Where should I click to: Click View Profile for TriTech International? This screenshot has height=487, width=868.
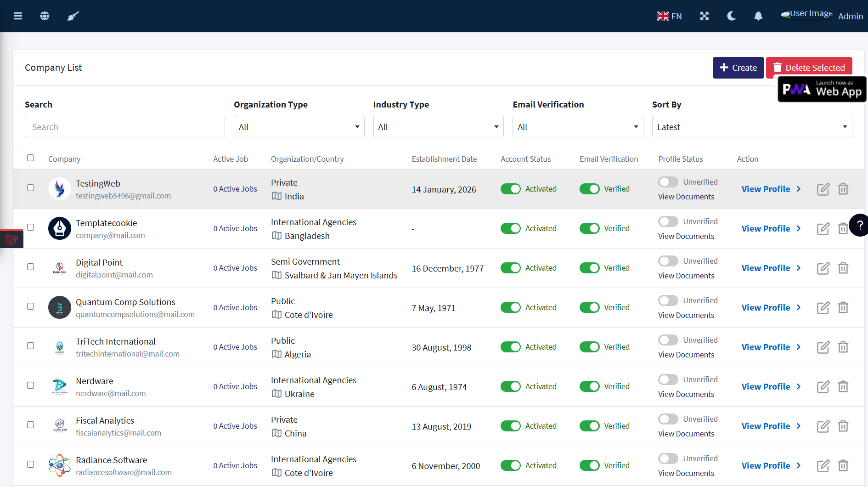(x=771, y=347)
